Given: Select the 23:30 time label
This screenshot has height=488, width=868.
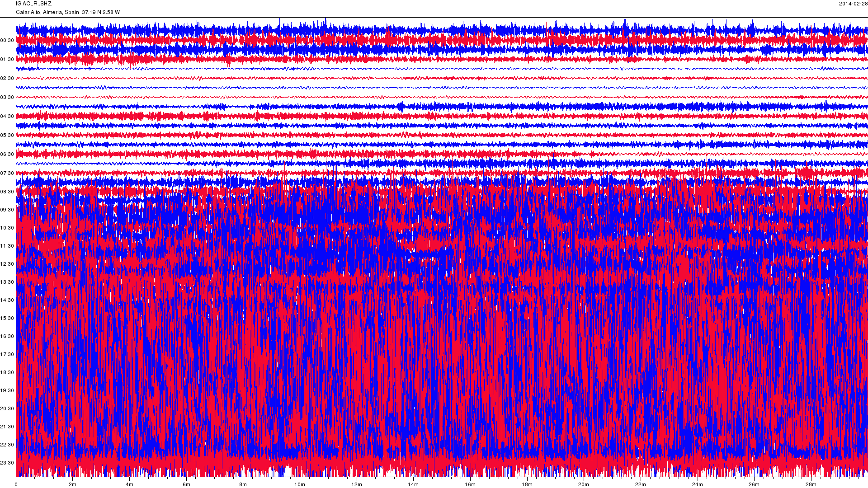Looking at the screenshot, I should coord(7,463).
